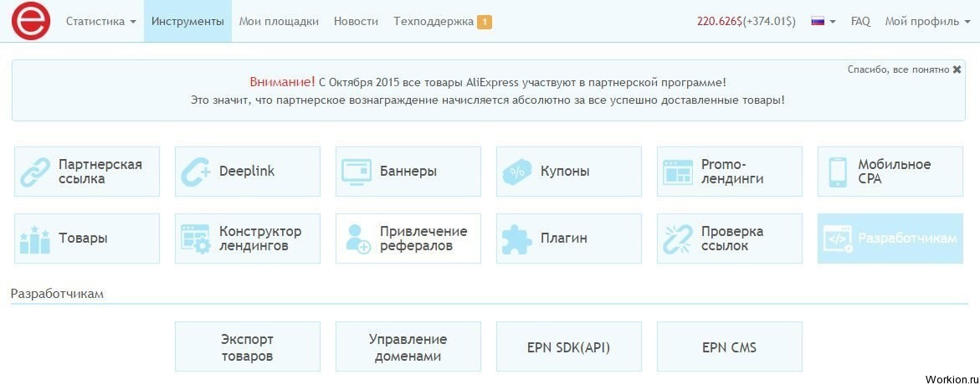Viewport: 980px width, 385px height.
Task: Click the Разработчикам section heading
Action: (x=57, y=294)
